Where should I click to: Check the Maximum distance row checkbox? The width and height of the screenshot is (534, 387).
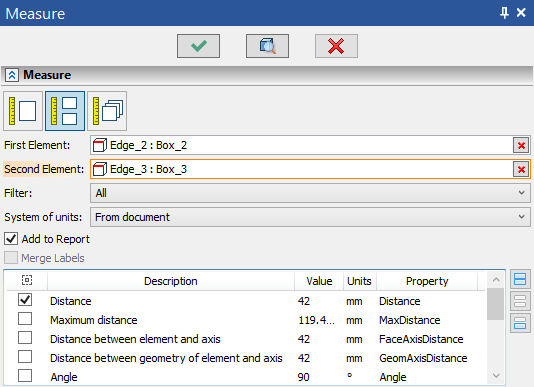(x=25, y=319)
